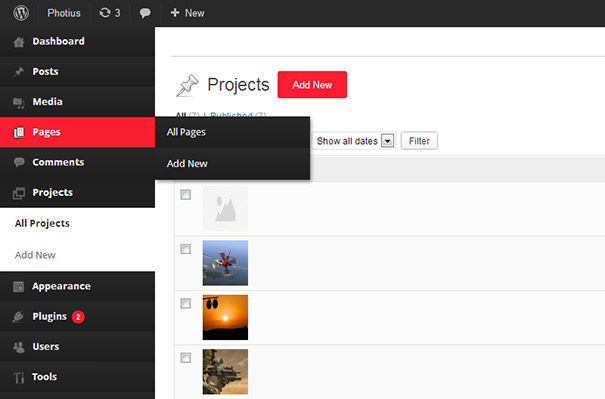
Task: Click New in the top admin bar
Action: tap(194, 13)
